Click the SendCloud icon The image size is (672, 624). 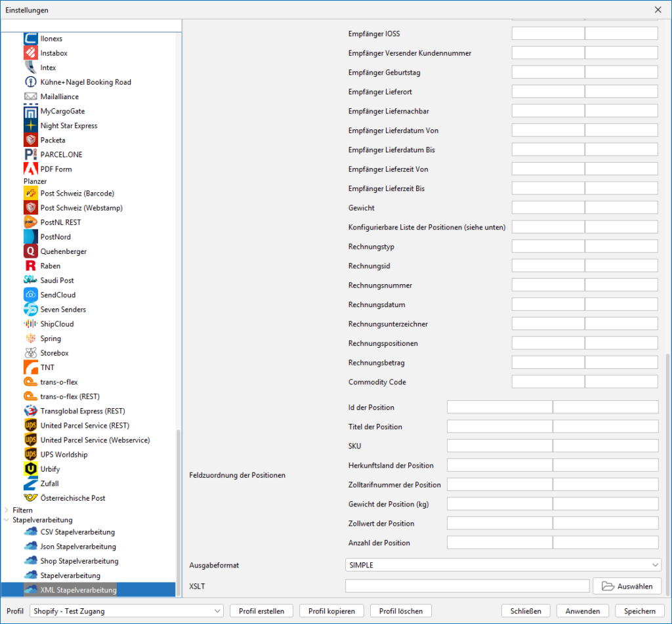[x=30, y=295]
